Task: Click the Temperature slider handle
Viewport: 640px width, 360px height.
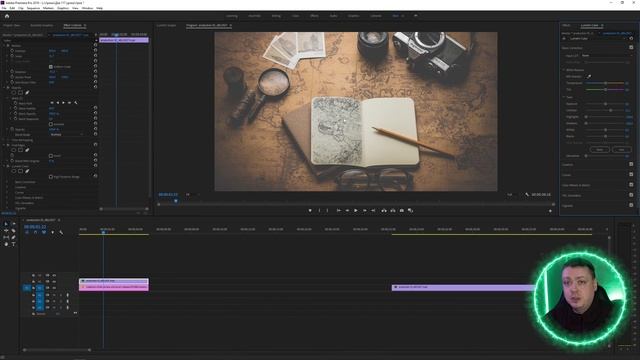Action: (606, 83)
